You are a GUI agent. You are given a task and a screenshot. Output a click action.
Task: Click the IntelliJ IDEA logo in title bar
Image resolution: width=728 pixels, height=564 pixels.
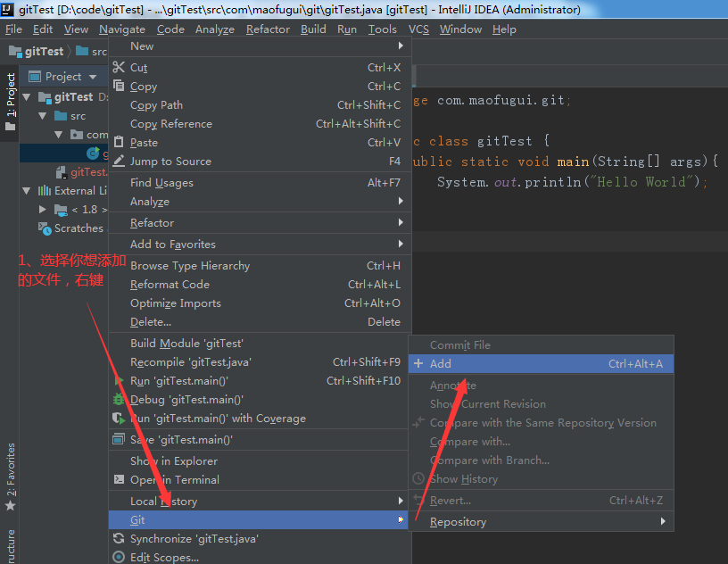coord(7,9)
